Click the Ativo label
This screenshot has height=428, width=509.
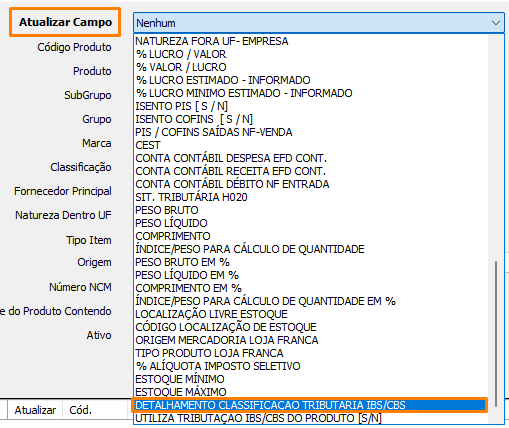pos(99,335)
